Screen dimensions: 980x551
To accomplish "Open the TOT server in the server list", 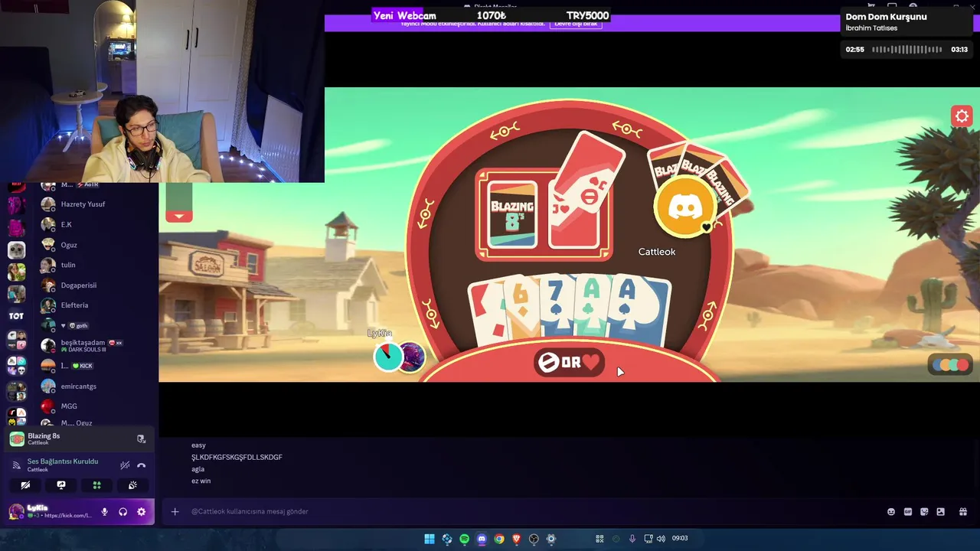I will 16,315.
